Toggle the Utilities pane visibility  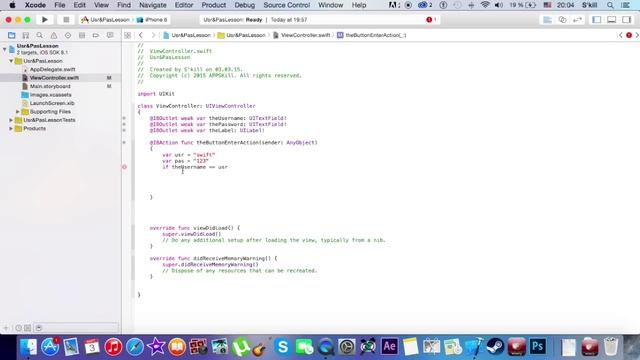point(627,20)
